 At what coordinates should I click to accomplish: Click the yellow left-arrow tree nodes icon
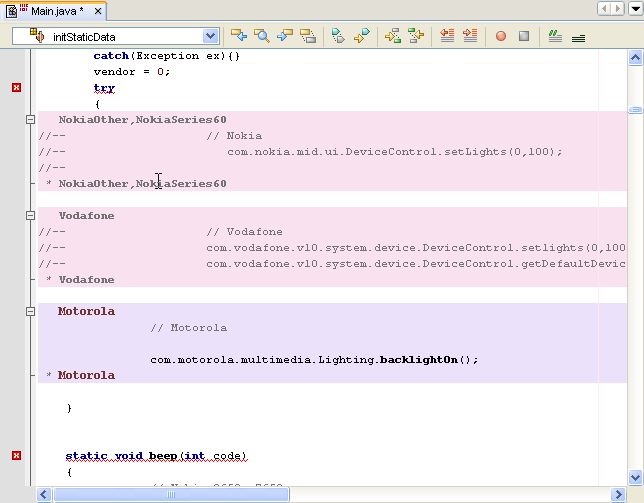click(x=416, y=36)
